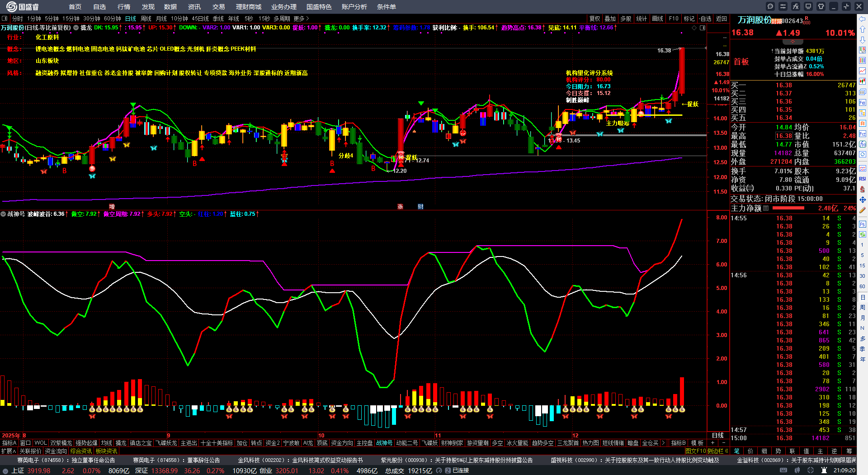This screenshot has width=868, height=475.
Task: Open the 国盛特色 menu
Action: pos(319,7)
